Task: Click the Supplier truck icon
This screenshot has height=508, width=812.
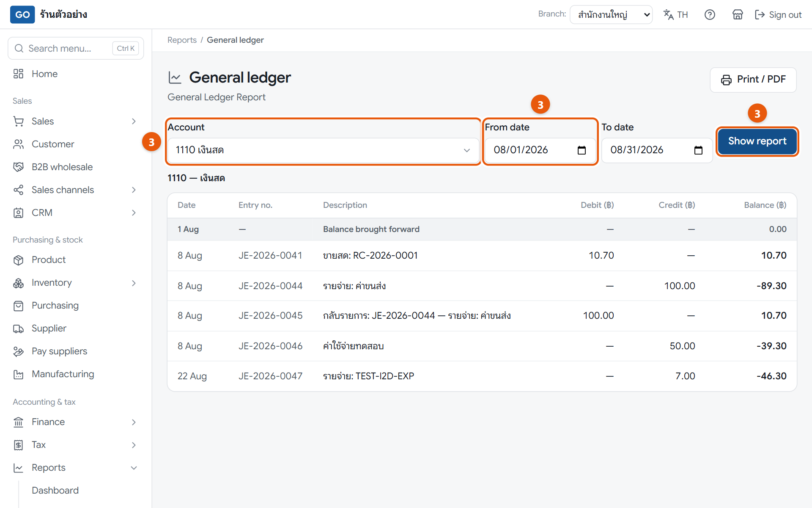Action: tap(18, 329)
